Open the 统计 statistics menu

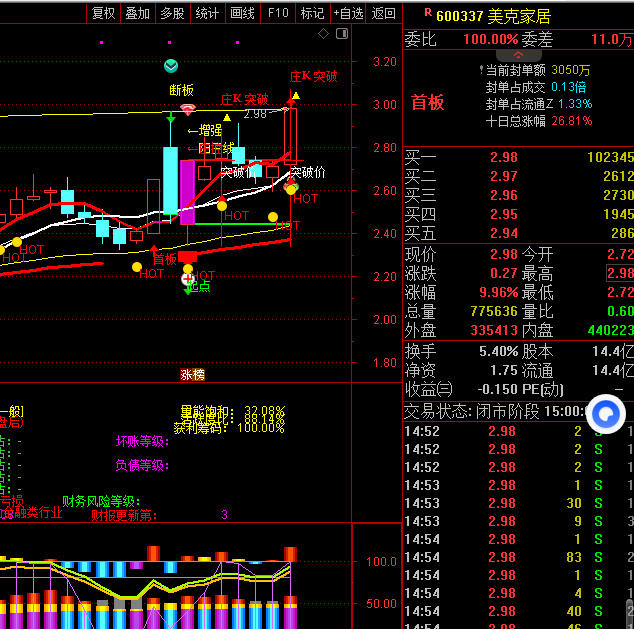(207, 13)
